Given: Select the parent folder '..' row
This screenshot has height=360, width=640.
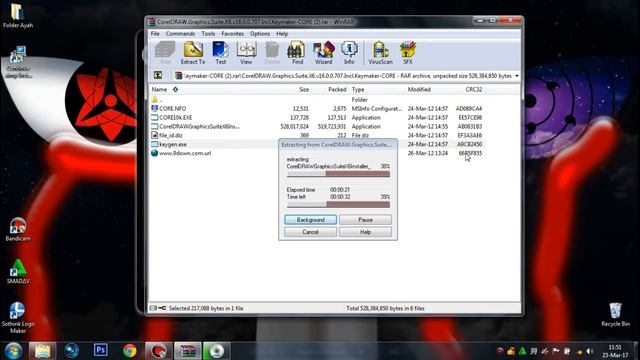Looking at the screenshot, I should [x=316, y=100].
